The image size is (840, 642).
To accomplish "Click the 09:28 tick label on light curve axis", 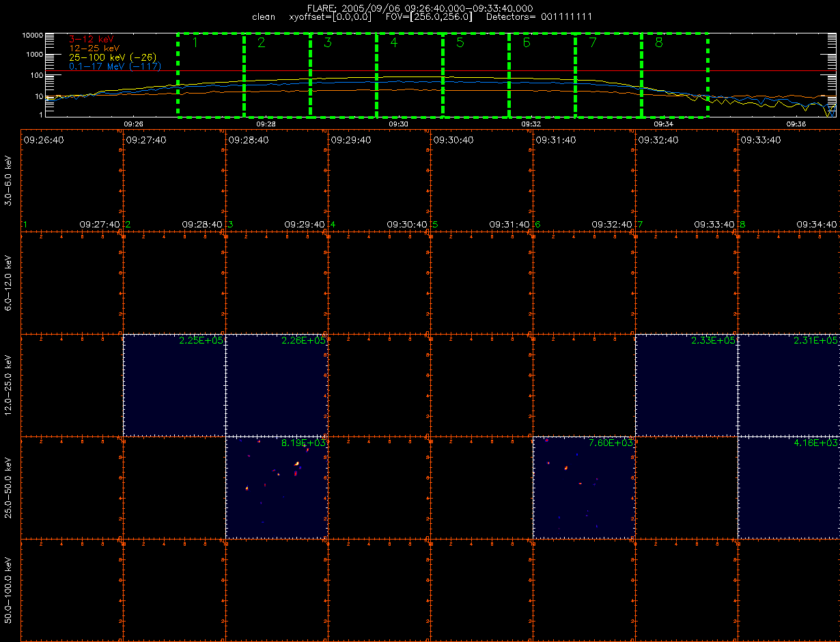I will 266,124.
